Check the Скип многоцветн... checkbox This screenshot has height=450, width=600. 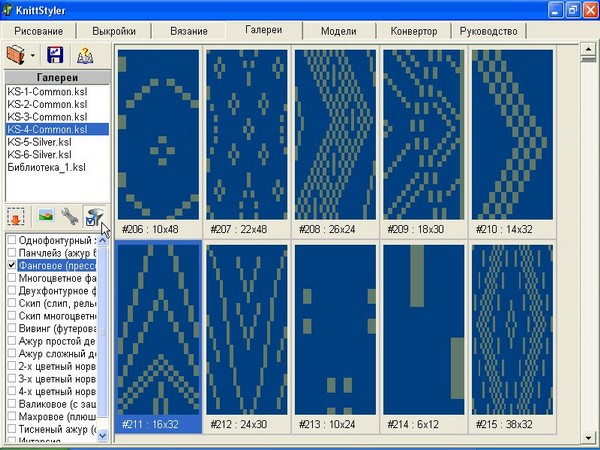pos(12,315)
